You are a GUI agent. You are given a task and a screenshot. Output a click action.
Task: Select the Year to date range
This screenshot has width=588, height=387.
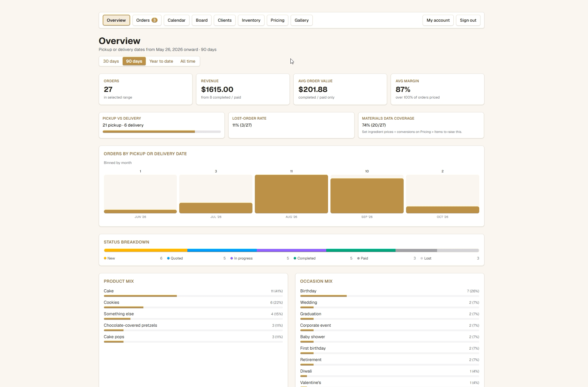pos(161,61)
